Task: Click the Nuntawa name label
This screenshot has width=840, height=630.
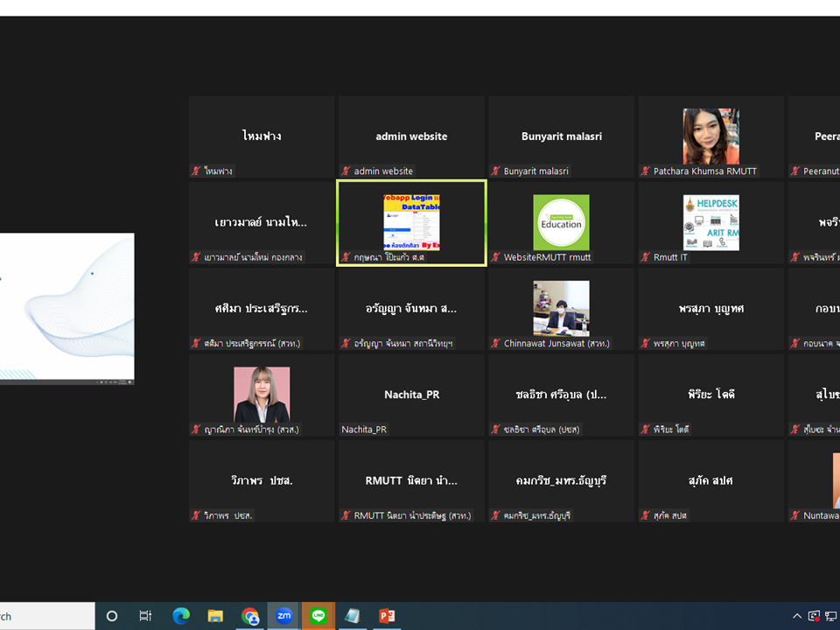Action: [x=822, y=515]
